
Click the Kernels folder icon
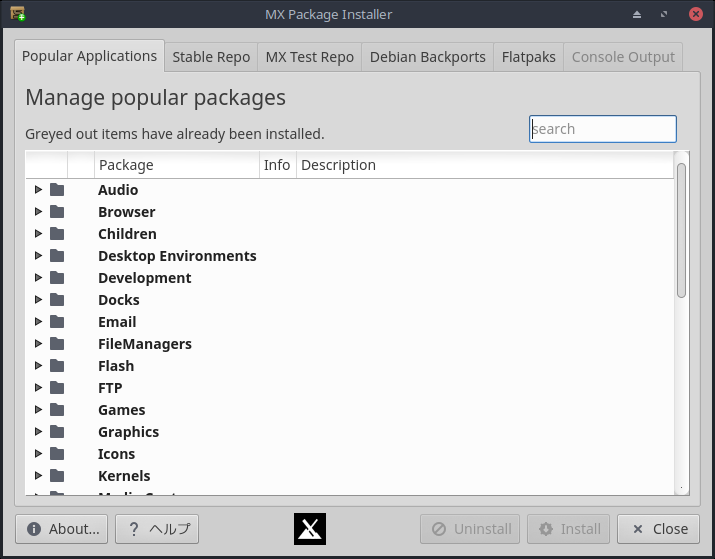[x=57, y=476]
